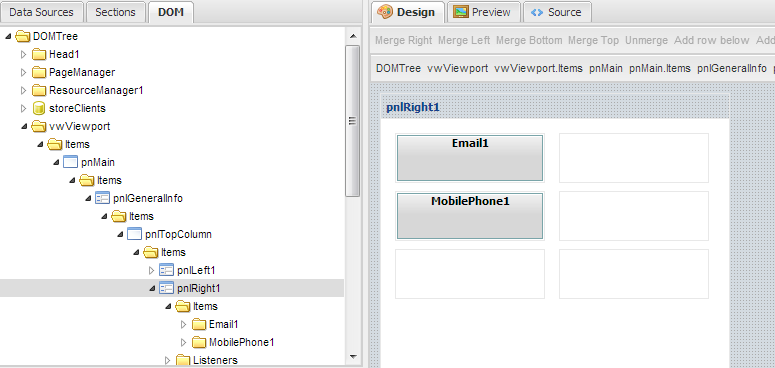This screenshot has height=368, width=775.
Task: Click the pnlTopColumn panel icon
Action: (134, 234)
